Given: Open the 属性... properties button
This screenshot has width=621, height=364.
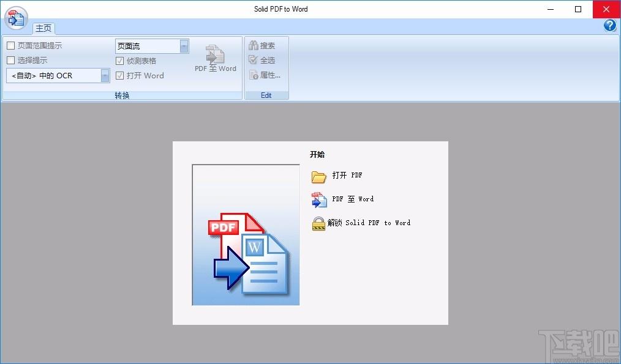Looking at the screenshot, I should (x=265, y=75).
